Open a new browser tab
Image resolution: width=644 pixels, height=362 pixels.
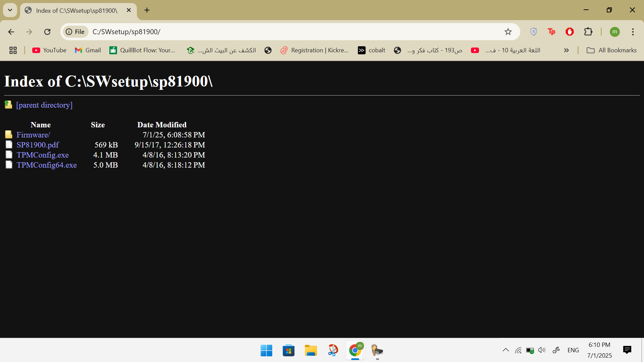(147, 10)
